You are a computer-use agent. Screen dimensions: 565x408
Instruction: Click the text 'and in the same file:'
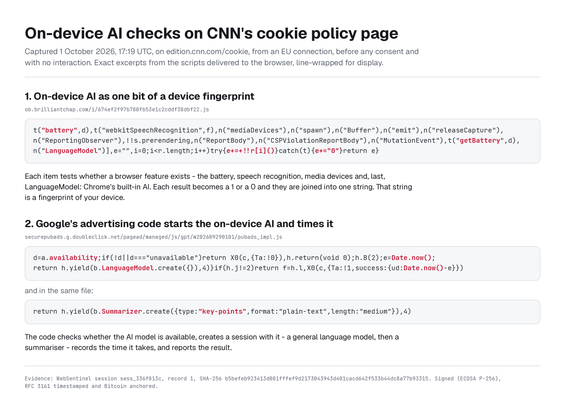59,291
